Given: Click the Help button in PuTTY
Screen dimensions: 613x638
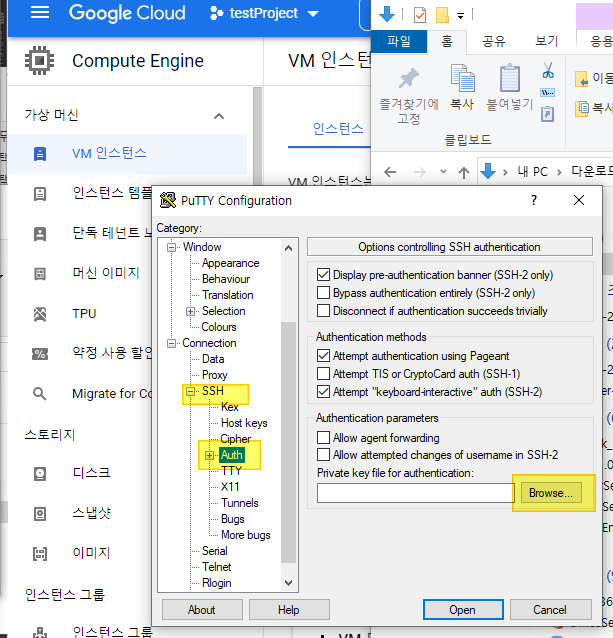Looking at the screenshot, I should (x=289, y=610).
